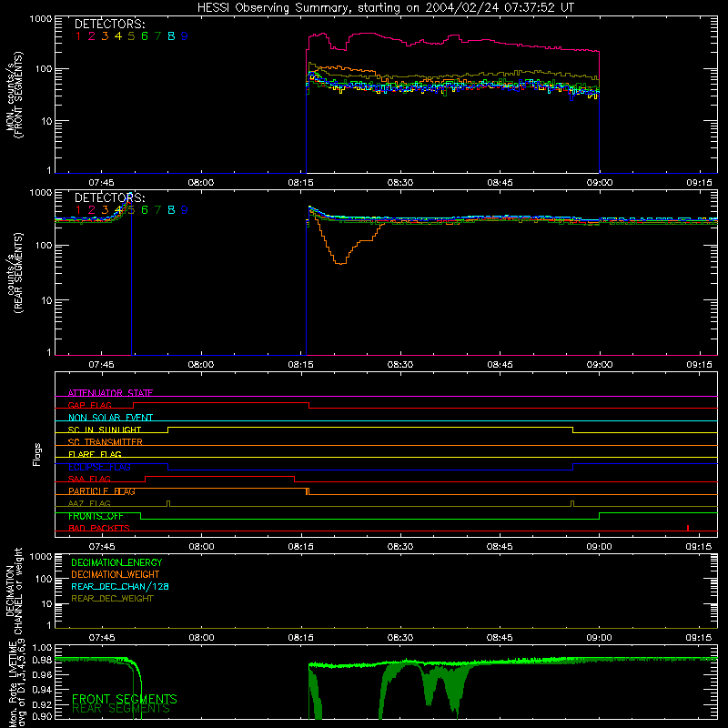728x728 pixels.
Task: Click the 1.00 y-tick of livetime plot
Action: (43, 647)
